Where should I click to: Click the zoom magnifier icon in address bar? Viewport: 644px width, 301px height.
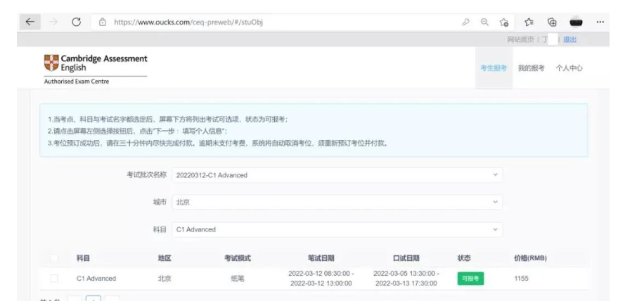(484, 23)
